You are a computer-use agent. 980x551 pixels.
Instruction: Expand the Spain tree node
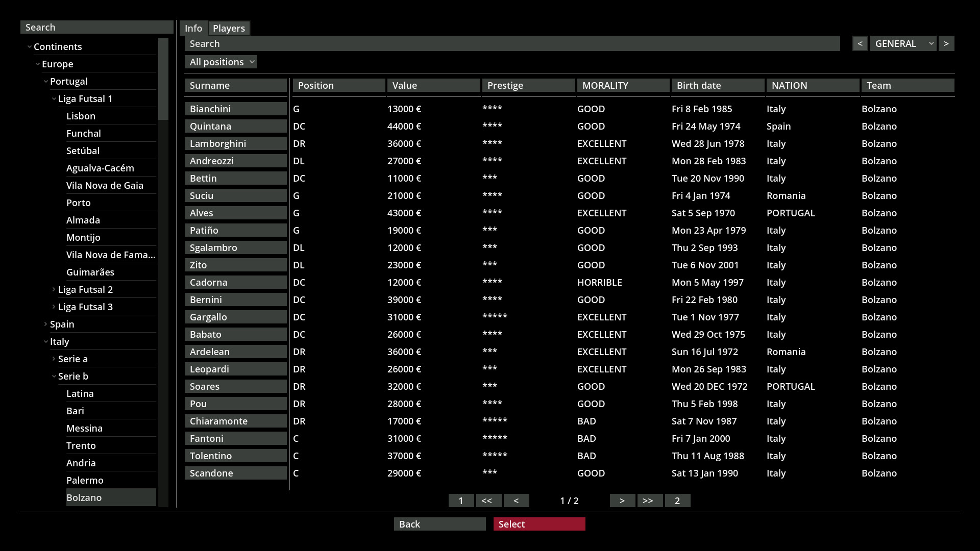click(46, 324)
